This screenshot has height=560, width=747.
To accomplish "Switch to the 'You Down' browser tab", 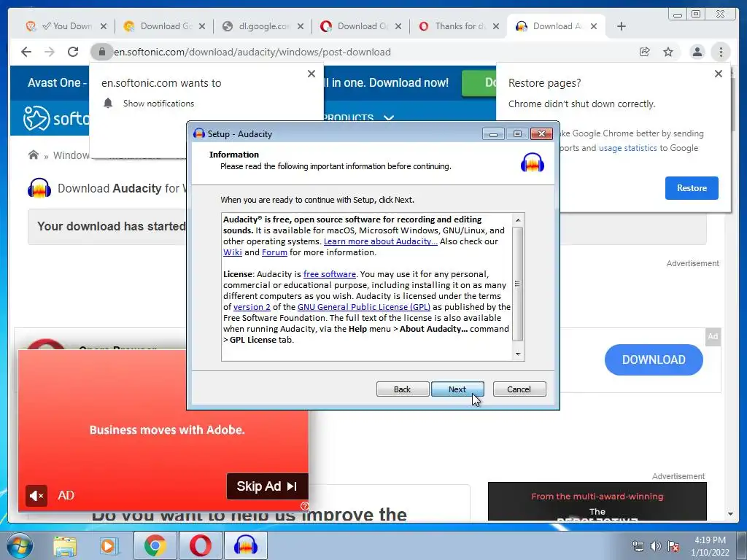I will pyautogui.click(x=66, y=26).
